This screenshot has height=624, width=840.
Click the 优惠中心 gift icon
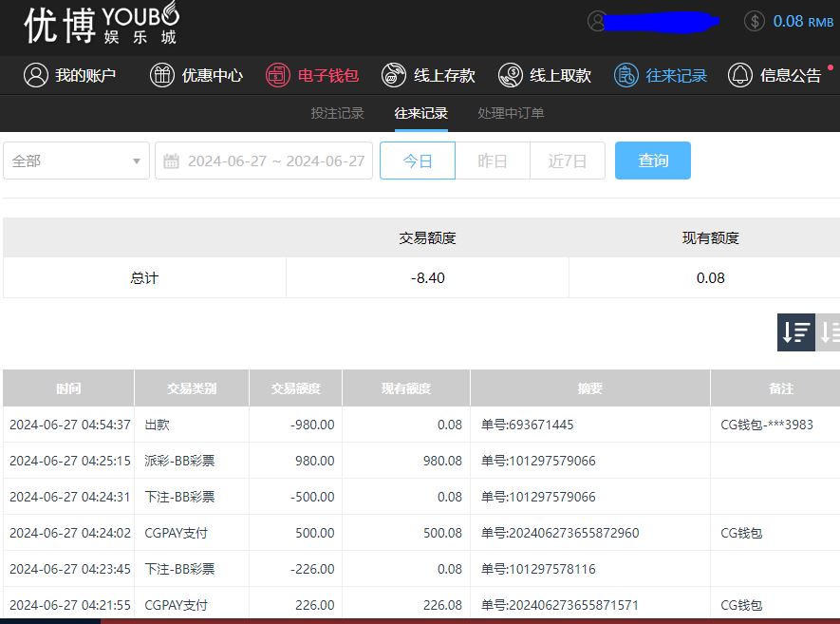tap(162, 75)
